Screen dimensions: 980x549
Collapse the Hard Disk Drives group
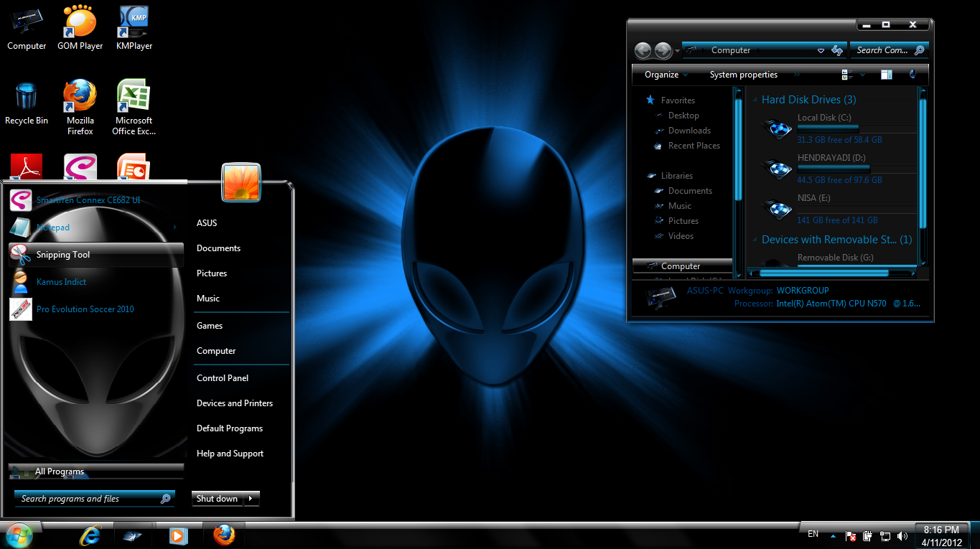(755, 100)
